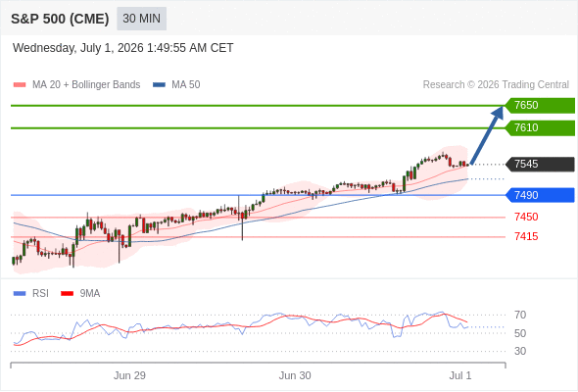Click the red 7450 support label
Screen dimensions: 578x392
click(x=526, y=217)
